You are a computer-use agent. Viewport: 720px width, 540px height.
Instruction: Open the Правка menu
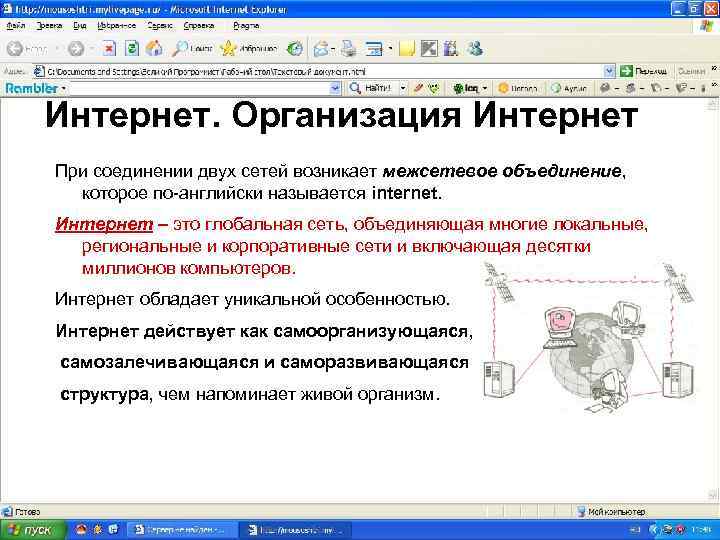click(49, 26)
